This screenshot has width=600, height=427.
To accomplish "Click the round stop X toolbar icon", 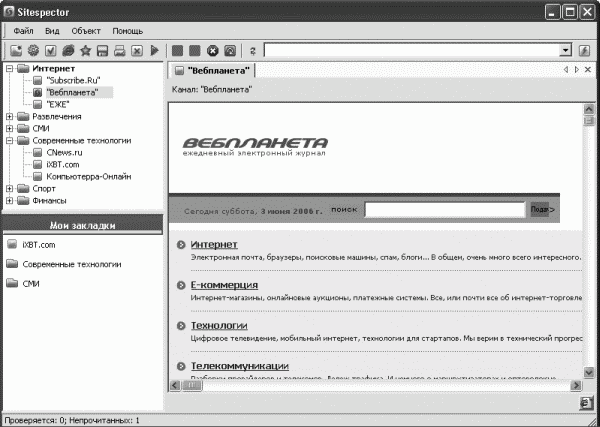I will tap(212, 51).
